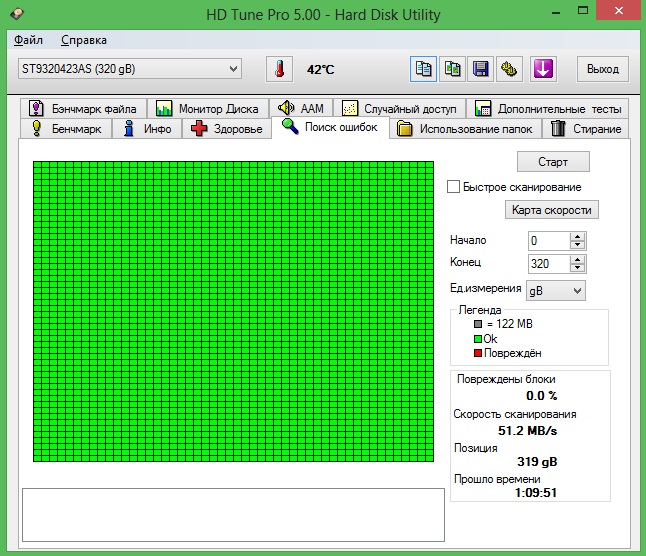
Task: Click the purple down arrow icon
Action: pos(542,69)
